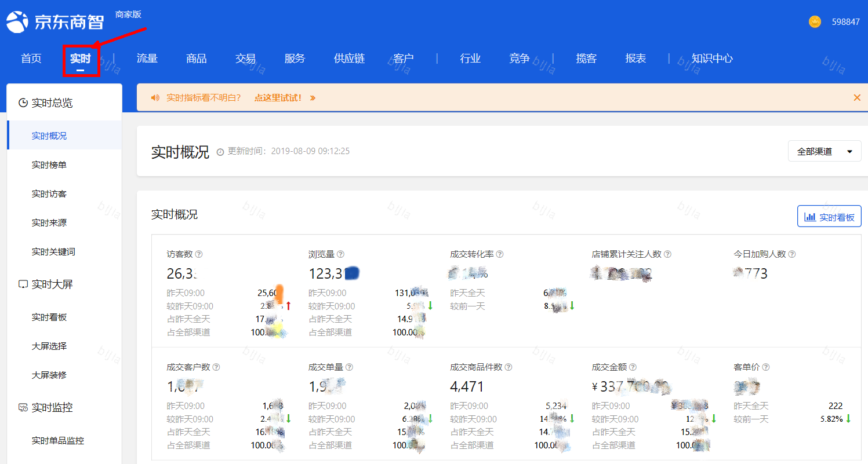This screenshot has height=464, width=868.
Task: Select 实时单品监控 in the sidebar
Action: [x=58, y=441]
